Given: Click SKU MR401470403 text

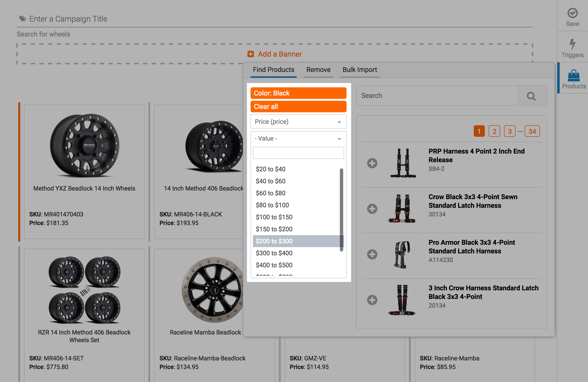Looking at the screenshot, I should [x=56, y=214].
